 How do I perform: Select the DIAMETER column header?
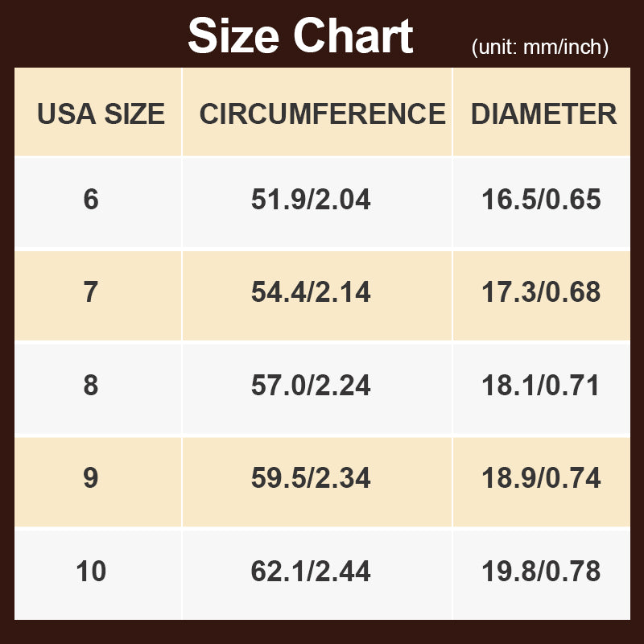click(543, 114)
